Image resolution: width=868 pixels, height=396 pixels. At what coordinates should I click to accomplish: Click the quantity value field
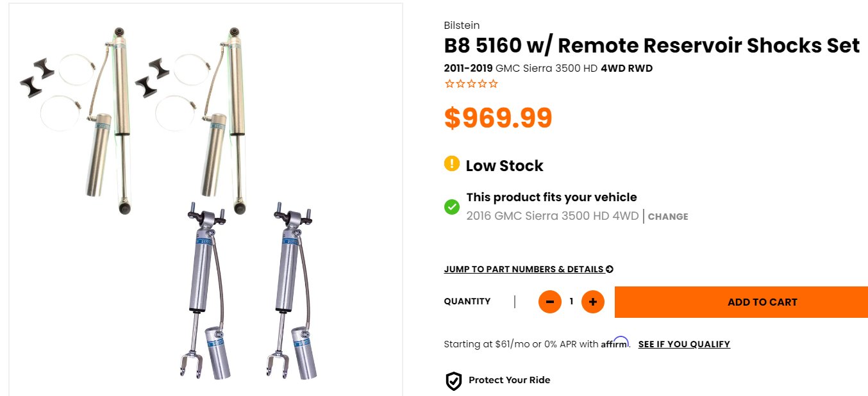[x=571, y=302]
